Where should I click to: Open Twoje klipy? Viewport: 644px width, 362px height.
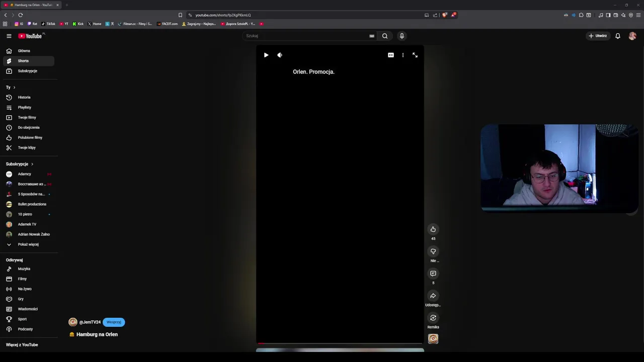pos(28,147)
